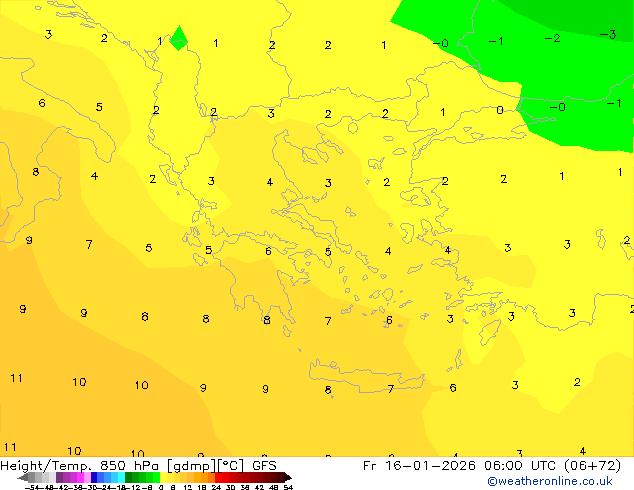Click the right dark arrow end of color scale
The height and width of the screenshot is (490, 634).
tap(288, 477)
